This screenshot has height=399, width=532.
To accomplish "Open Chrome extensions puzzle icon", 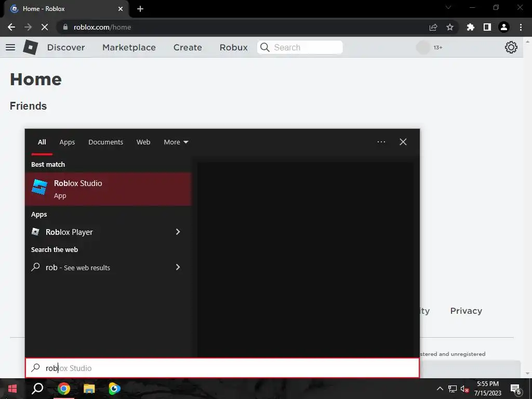I will pos(471,27).
